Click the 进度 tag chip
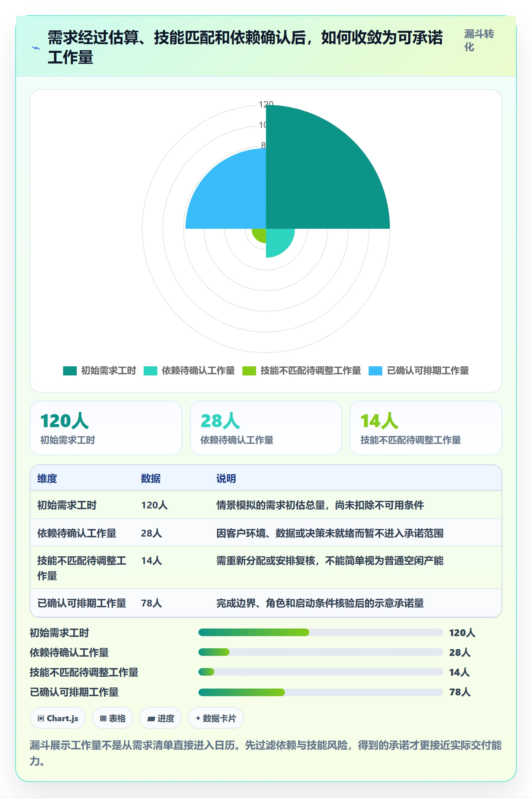The image size is (532, 798). [x=160, y=718]
